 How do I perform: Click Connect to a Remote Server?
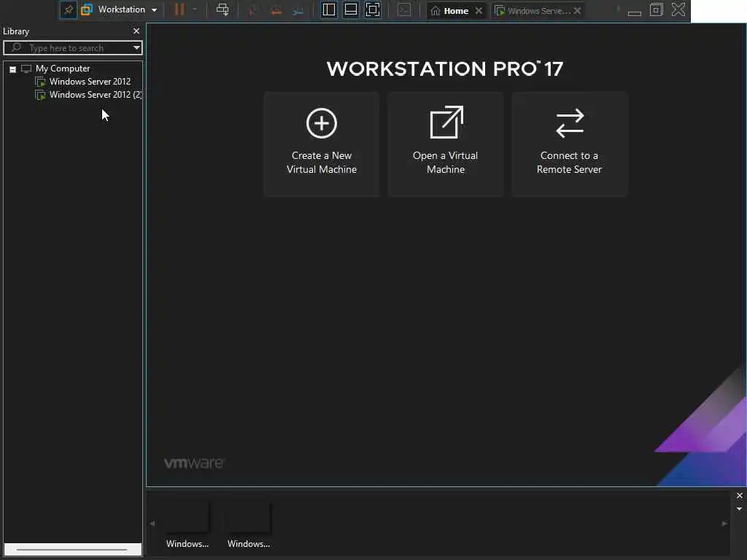point(569,144)
